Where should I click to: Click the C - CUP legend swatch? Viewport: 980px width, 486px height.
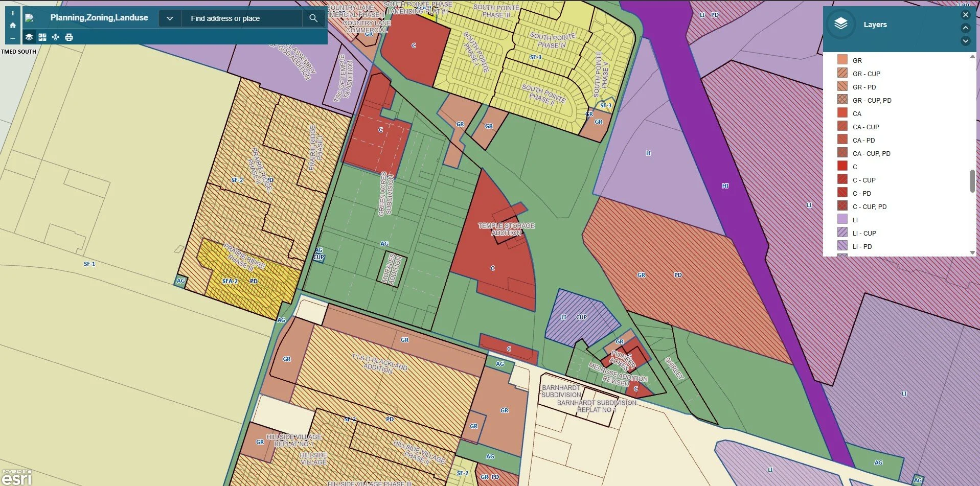click(842, 179)
